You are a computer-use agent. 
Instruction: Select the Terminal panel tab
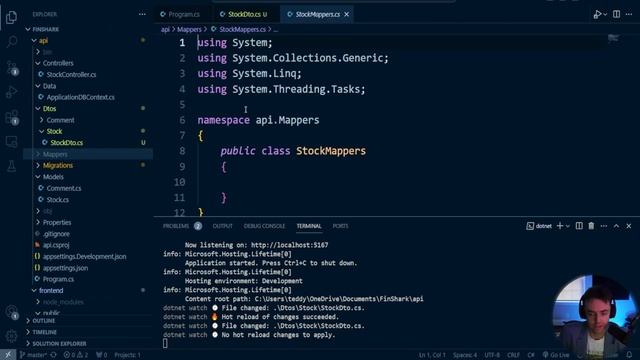(309, 226)
